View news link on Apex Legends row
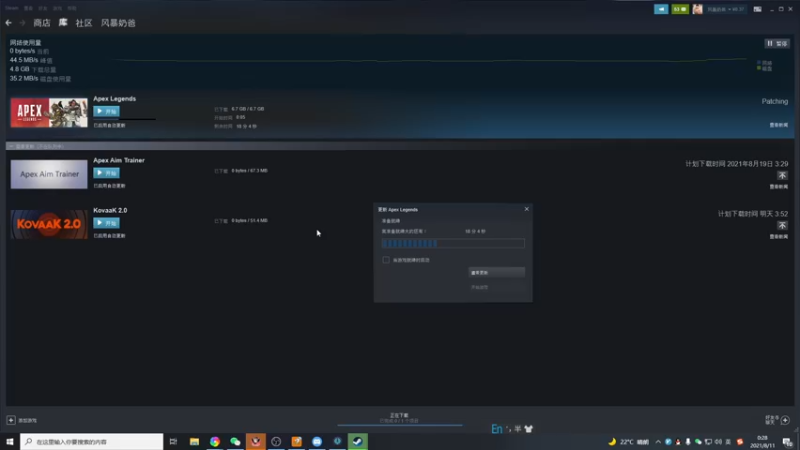Viewport: 800px width, 450px height. [779, 125]
